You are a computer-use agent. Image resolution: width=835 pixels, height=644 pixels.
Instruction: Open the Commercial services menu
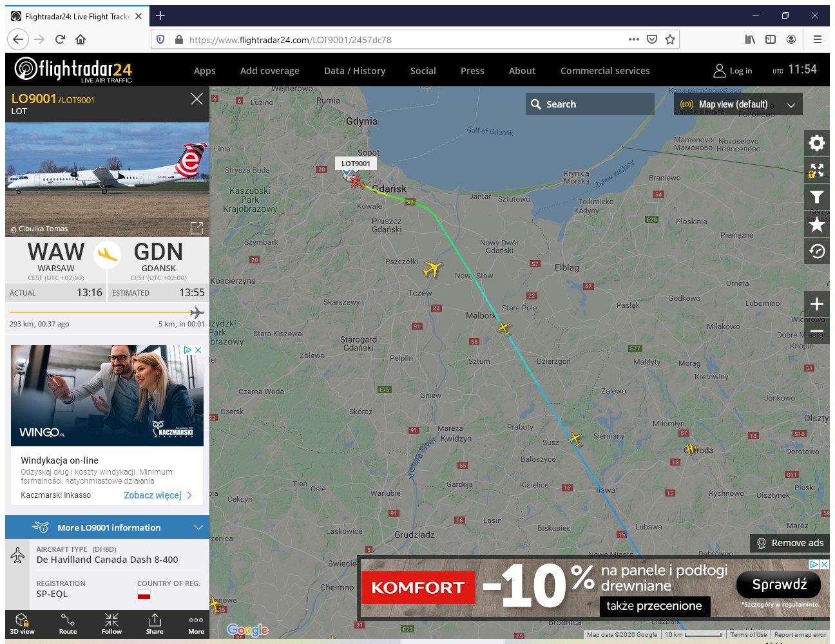pyautogui.click(x=605, y=71)
